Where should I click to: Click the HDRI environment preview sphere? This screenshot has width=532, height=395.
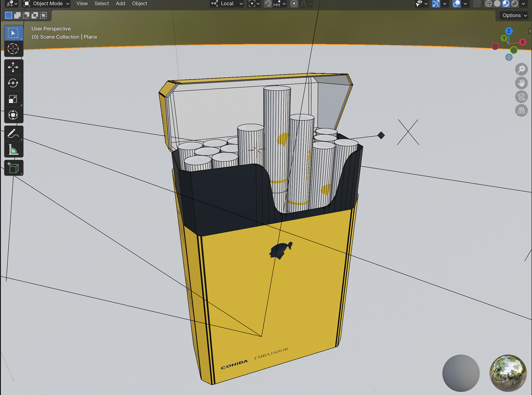point(508,373)
